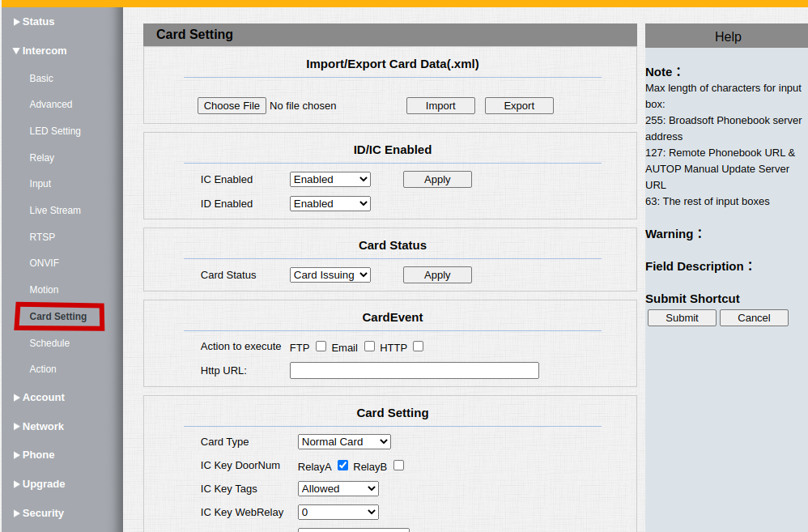Change Card Status dropdown selection
Image resolution: width=808 pixels, height=532 pixels.
click(x=330, y=275)
